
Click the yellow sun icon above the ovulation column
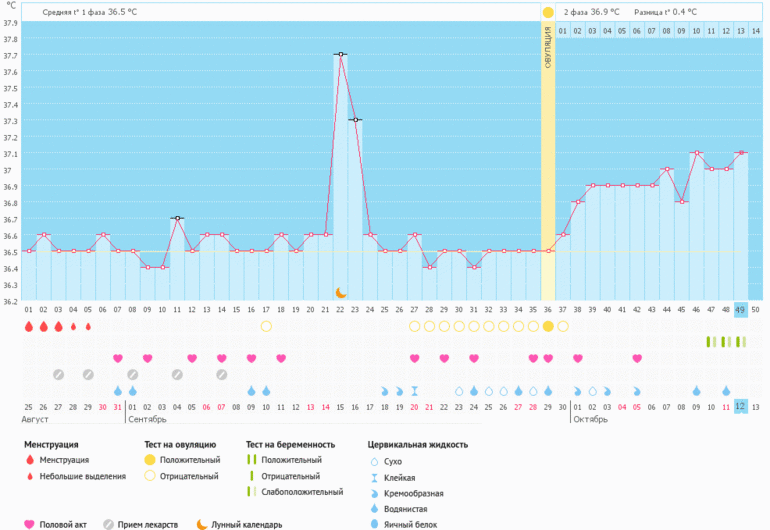pyautogui.click(x=547, y=12)
